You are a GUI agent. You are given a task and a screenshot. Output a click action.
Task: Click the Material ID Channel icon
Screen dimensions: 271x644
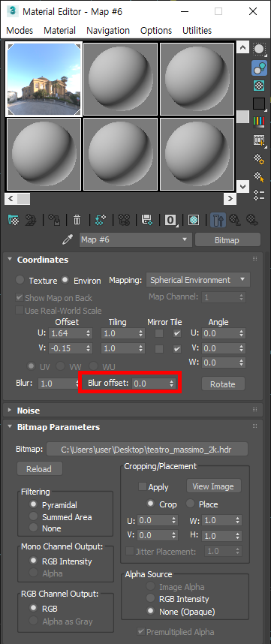170,220
